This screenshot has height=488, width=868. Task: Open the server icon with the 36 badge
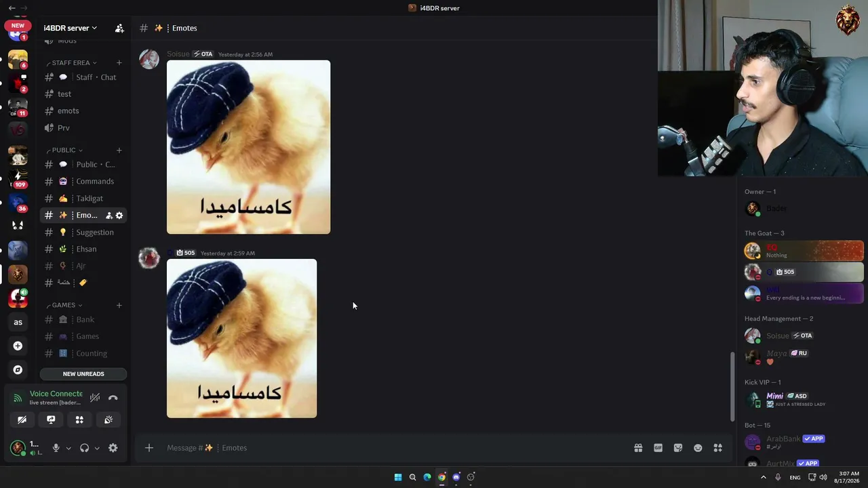(18, 203)
